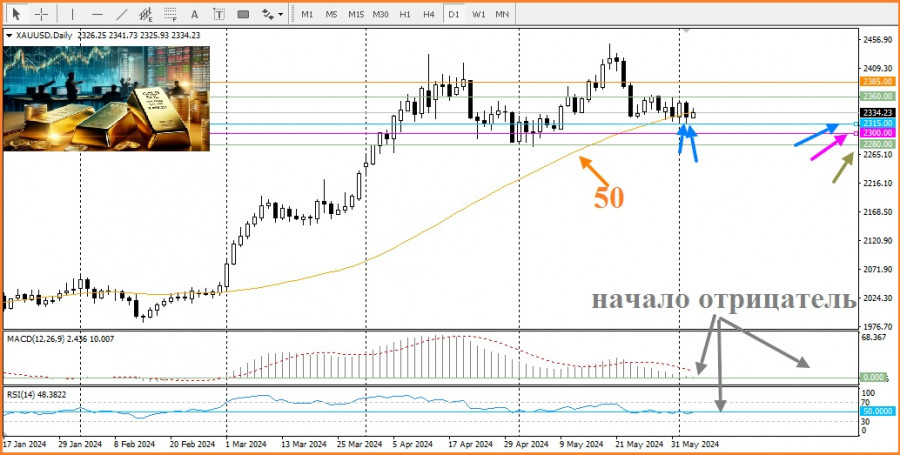
Task: Select the active D1 timeframe button
Action: point(454,14)
